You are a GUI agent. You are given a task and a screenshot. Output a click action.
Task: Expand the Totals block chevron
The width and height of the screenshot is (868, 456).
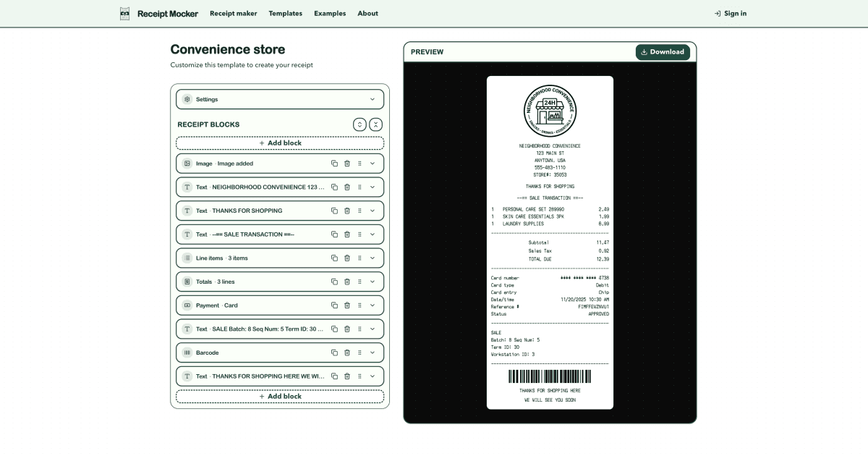click(373, 282)
